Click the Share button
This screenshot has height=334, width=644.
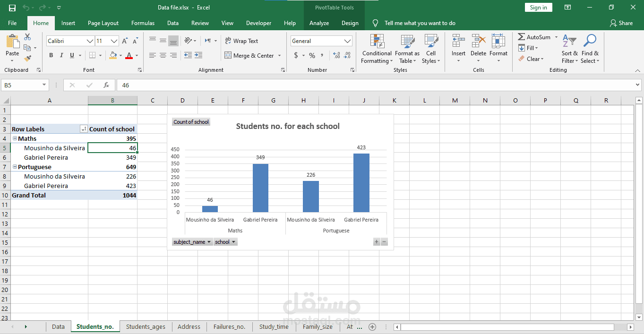point(621,23)
